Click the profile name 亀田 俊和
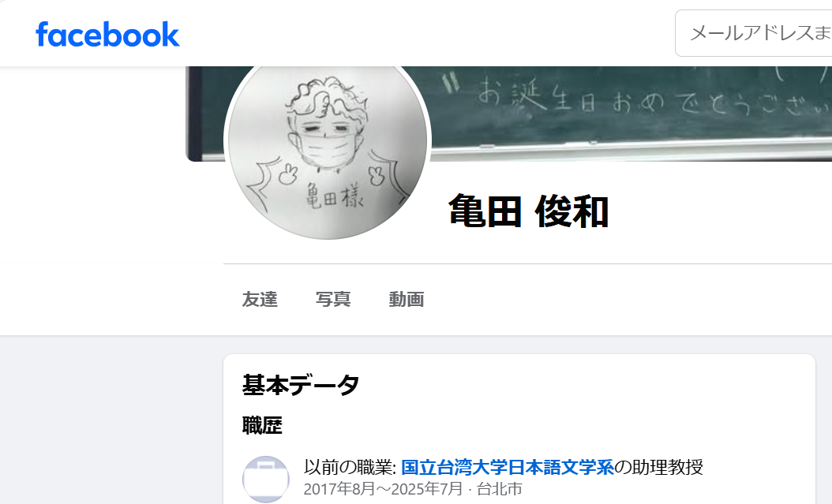Image resolution: width=832 pixels, height=504 pixels. (529, 211)
